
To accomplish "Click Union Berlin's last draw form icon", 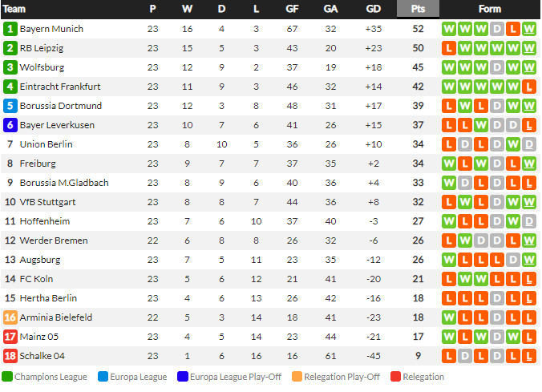I will [x=528, y=144].
